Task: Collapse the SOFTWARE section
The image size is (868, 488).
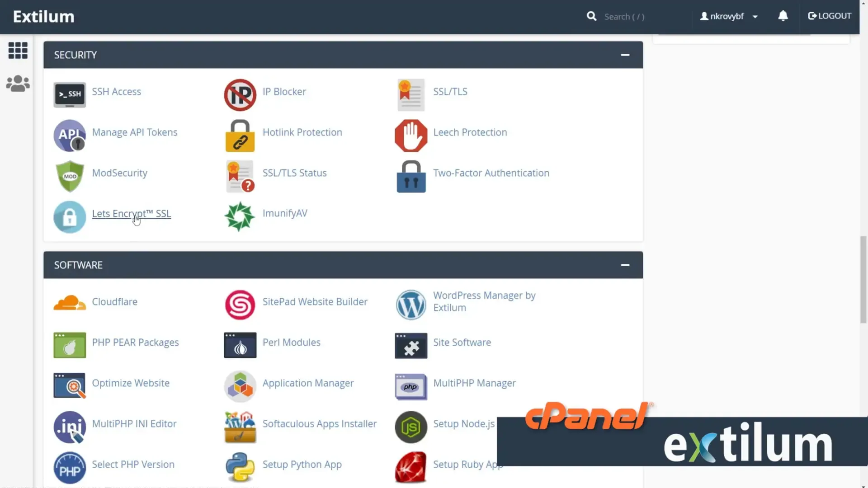Action: pos(625,265)
